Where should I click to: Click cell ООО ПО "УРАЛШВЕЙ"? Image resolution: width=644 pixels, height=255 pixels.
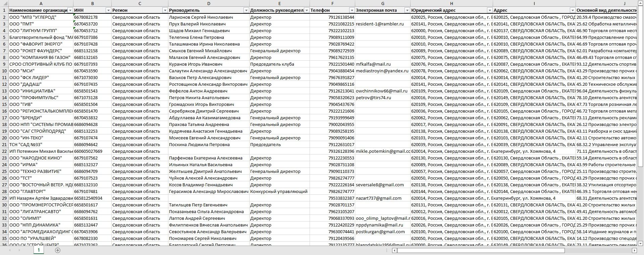tap(41, 238)
